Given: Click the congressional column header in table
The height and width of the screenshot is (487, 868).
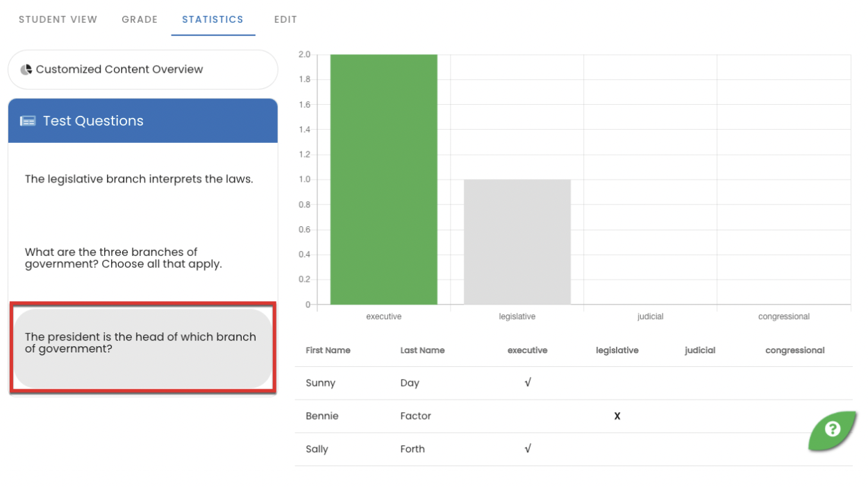Looking at the screenshot, I should pyautogui.click(x=795, y=350).
